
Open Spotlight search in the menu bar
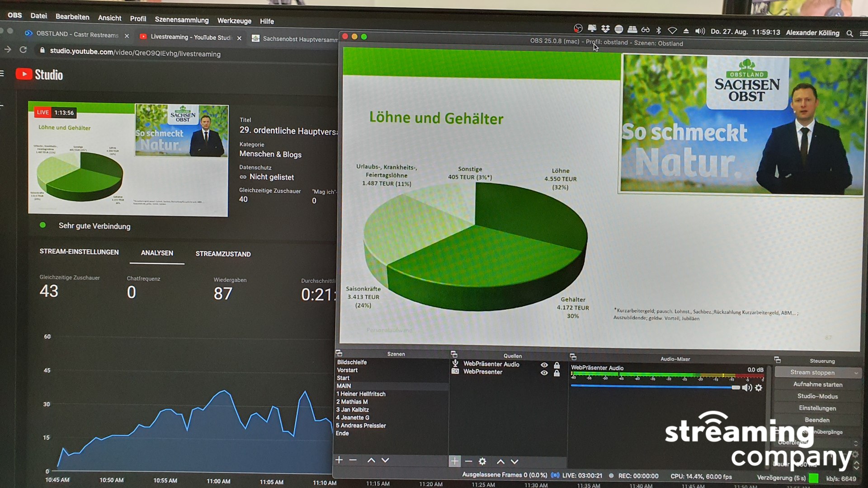pyautogui.click(x=849, y=33)
